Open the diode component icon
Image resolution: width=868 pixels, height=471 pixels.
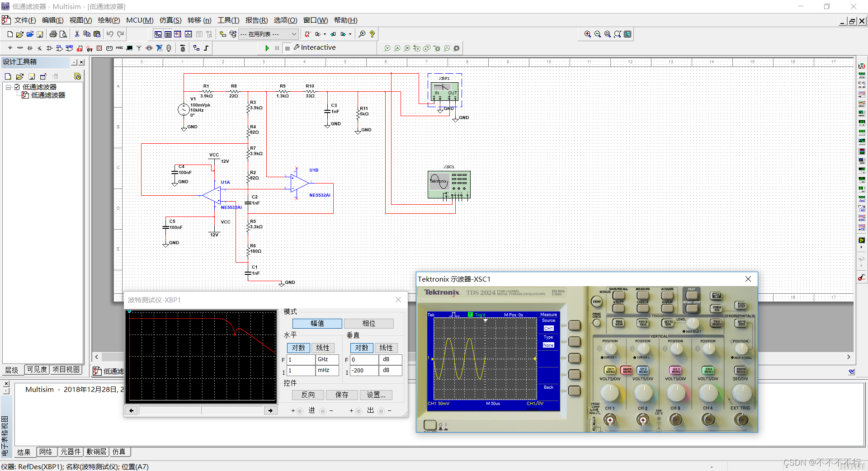point(30,48)
